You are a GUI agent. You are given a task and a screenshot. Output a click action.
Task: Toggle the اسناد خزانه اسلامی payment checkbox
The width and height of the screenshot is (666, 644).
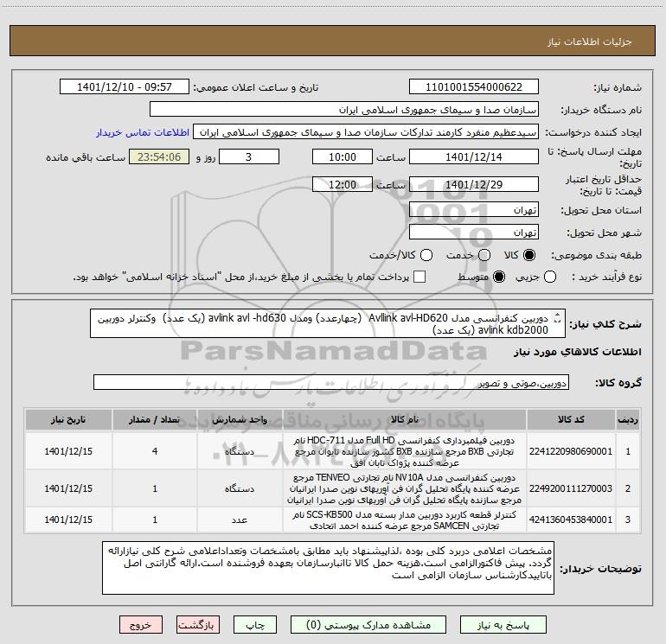tap(419, 277)
